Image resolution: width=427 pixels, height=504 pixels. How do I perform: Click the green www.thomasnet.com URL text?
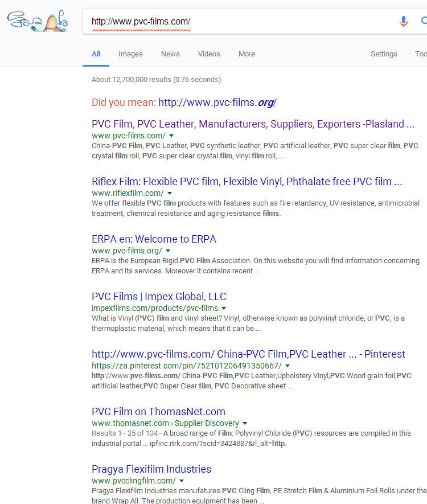(x=130, y=423)
